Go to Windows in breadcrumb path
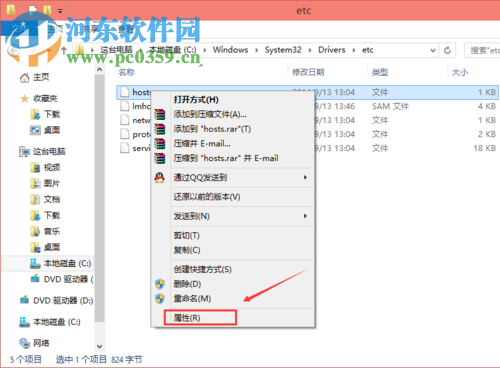Screen dimensions: 500x368 231,50
